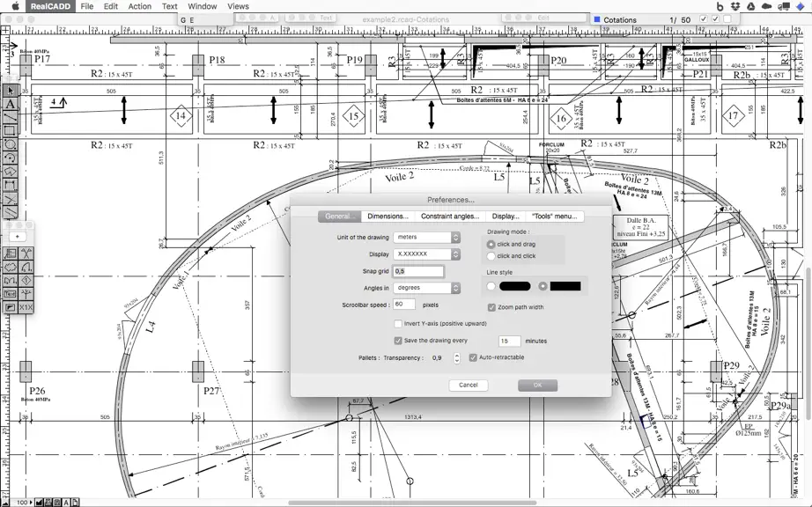The width and height of the screenshot is (812, 507).
Task: Switch to General... preferences tab
Action: 339,217
